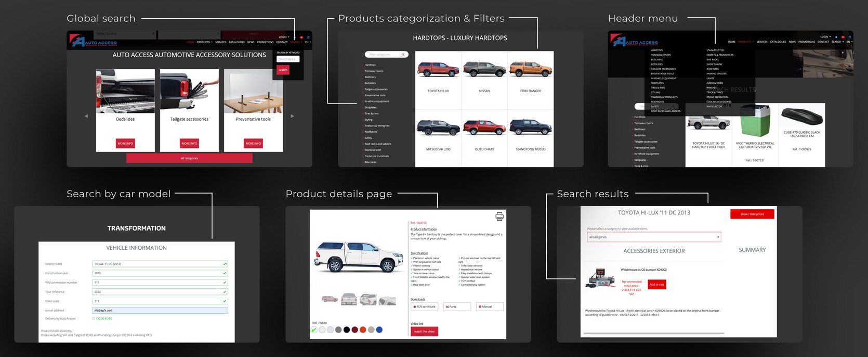Open the Select brand dropdown
The height and width of the screenshot is (357, 868).
(x=124, y=34)
